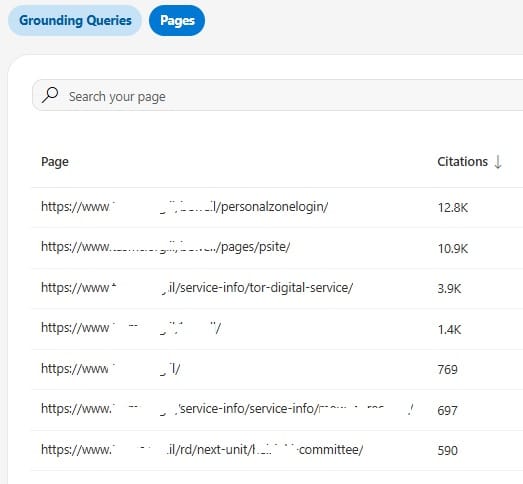Click the 3.9K citations value
This screenshot has height=484, width=523.
[449, 289]
